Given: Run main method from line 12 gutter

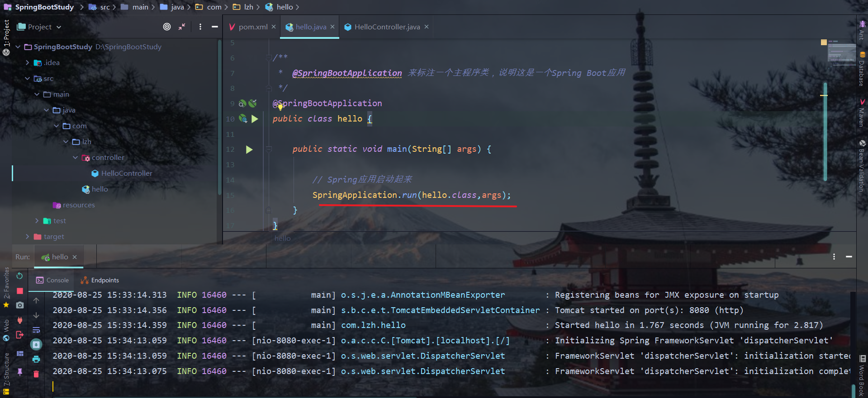Looking at the screenshot, I should pyautogui.click(x=249, y=150).
